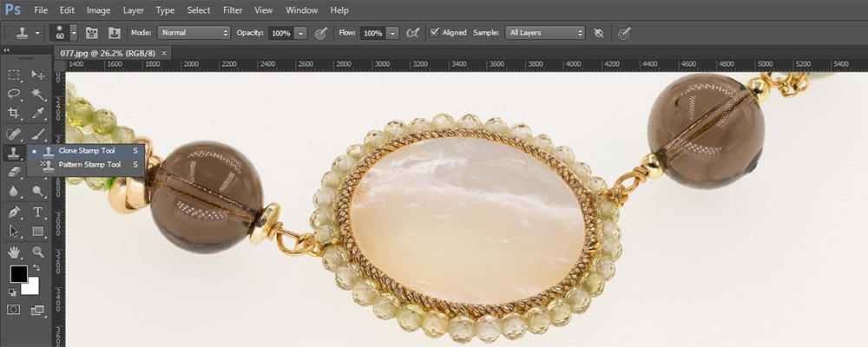Open the Window menu
The width and height of the screenshot is (868, 347).
(302, 10)
